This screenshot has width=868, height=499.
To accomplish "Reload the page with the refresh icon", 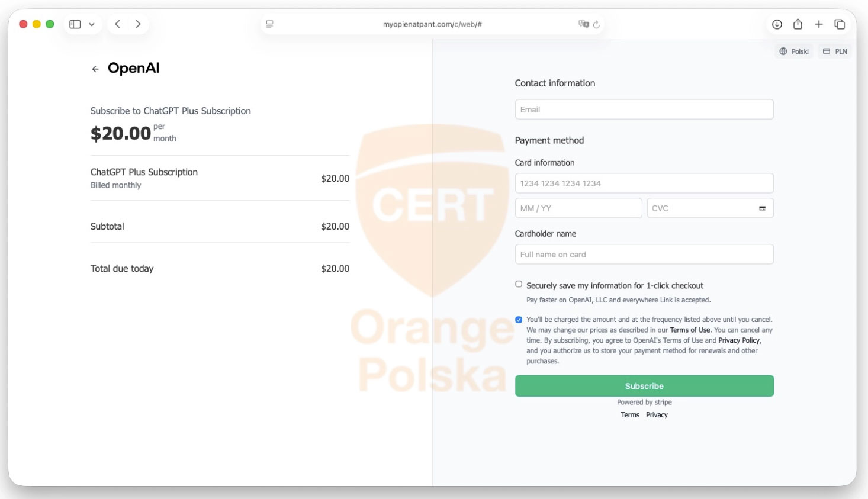I will [x=596, y=24].
